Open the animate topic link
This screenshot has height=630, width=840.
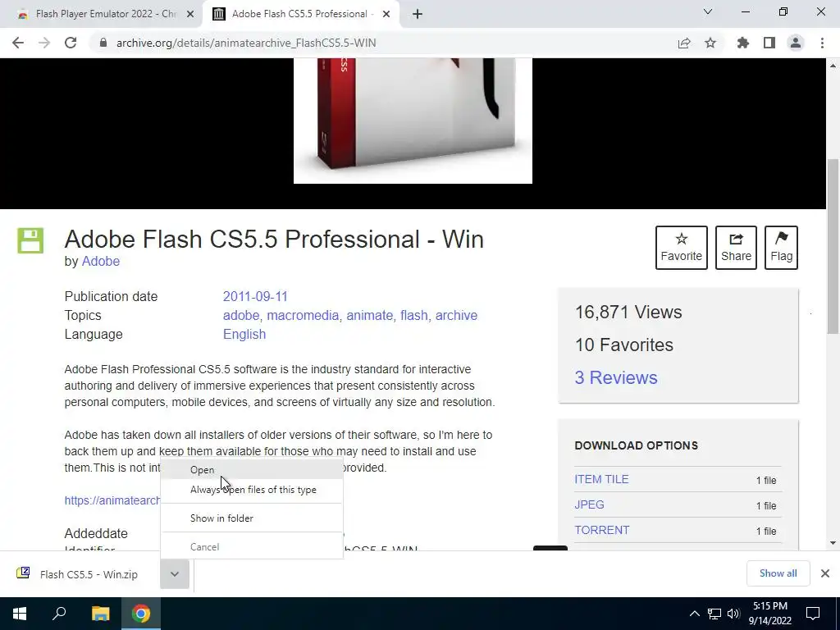click(x=370, y=316)
